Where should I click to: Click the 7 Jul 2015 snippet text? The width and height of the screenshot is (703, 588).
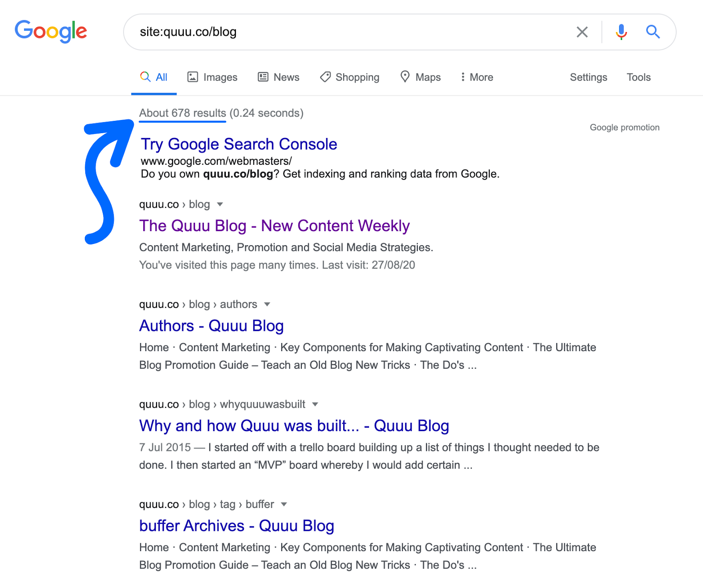point(165,447)
